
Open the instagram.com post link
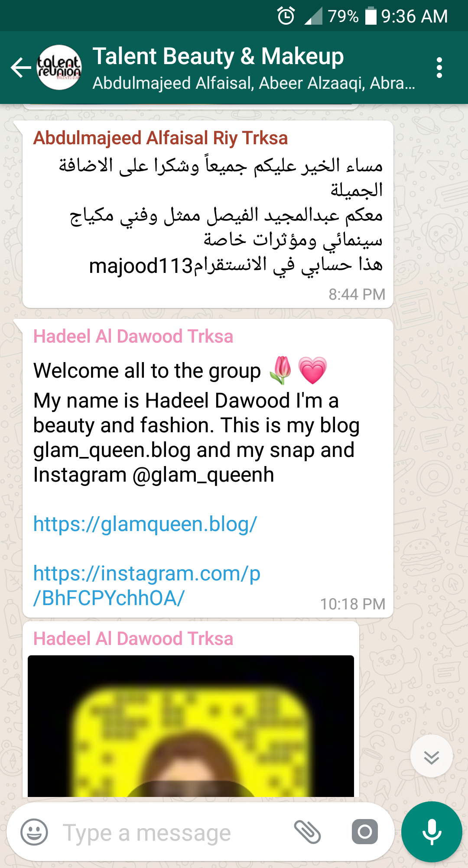147,586
